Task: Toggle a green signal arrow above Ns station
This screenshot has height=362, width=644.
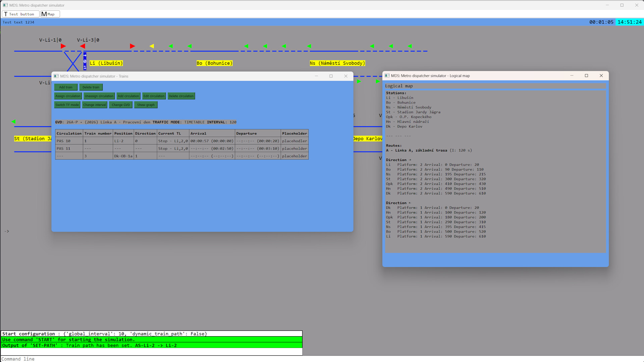Action: tap(309, 46)
